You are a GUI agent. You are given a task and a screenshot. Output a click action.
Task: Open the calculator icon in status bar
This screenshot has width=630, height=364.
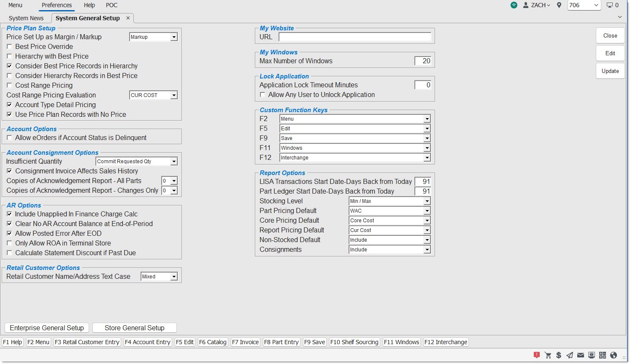click(603, 355)
